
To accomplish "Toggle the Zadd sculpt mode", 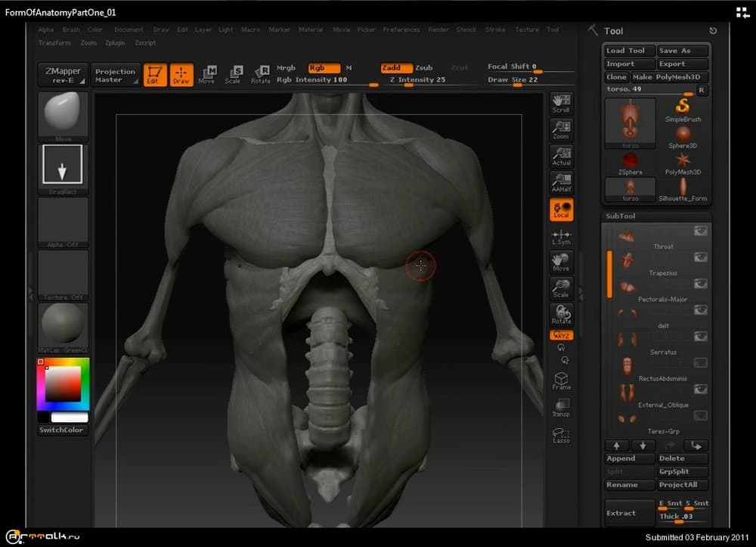I will point(396,68).
